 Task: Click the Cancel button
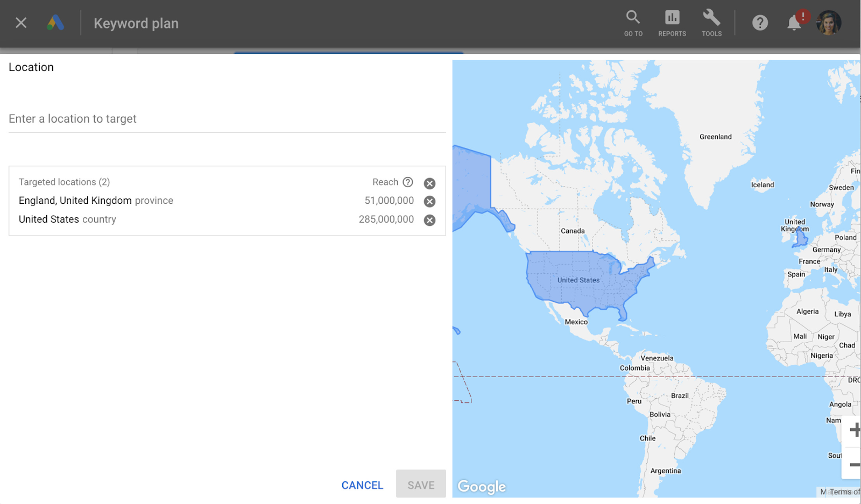pos(362,485)
